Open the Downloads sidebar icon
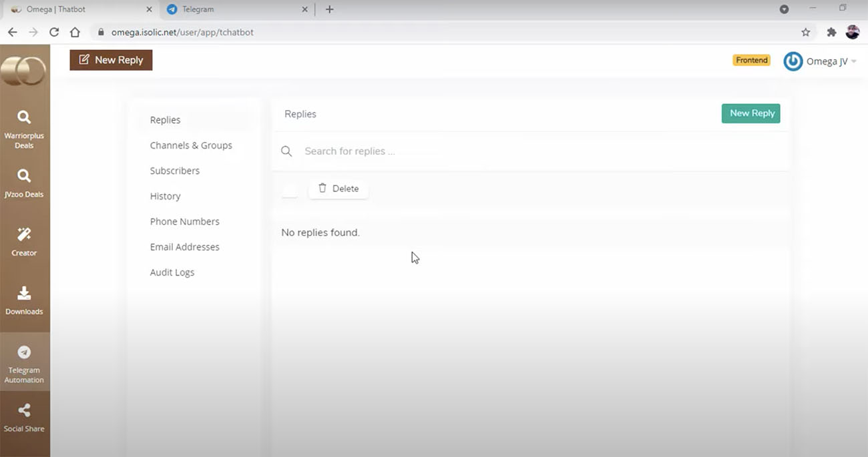Screen dimensions: 868x457 24,293
